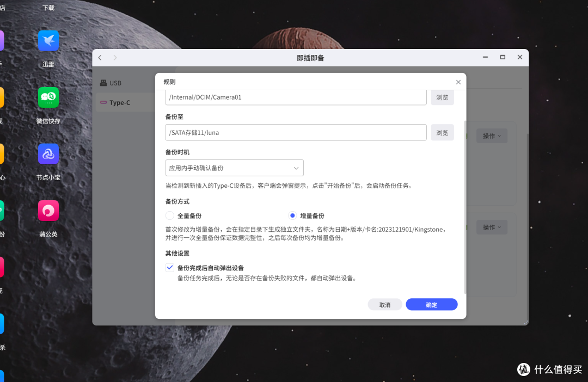Edit the /Internal/DCIM/Camera01 source path field
This screenshot has height=382, width=588.
pyautogui.click(x=296, y=97)
